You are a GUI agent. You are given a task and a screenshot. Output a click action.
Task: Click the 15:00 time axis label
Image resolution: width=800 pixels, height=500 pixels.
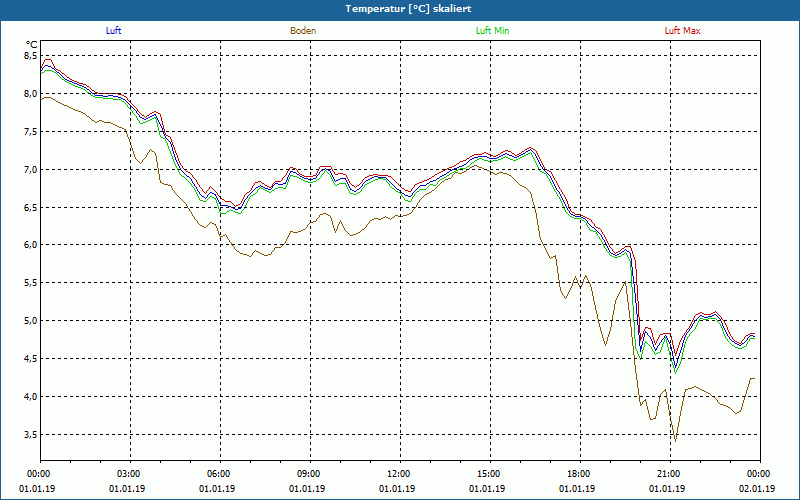pos(489,474)
